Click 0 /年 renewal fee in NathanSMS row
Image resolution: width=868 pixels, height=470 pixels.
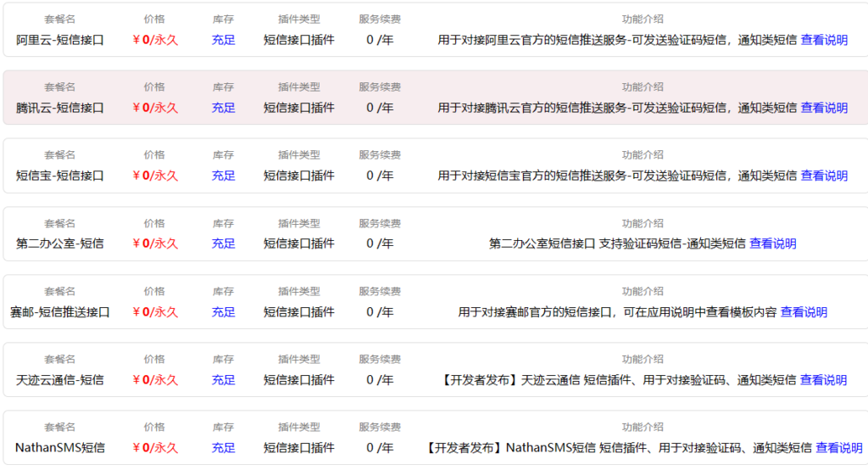pos(380,447)
